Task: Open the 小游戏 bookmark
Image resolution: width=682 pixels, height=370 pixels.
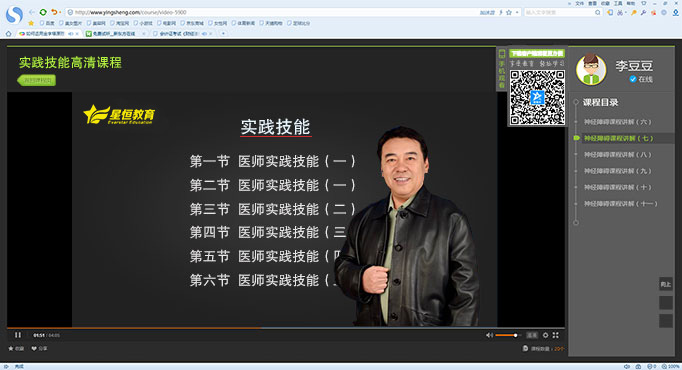Action: pos(143,23)
